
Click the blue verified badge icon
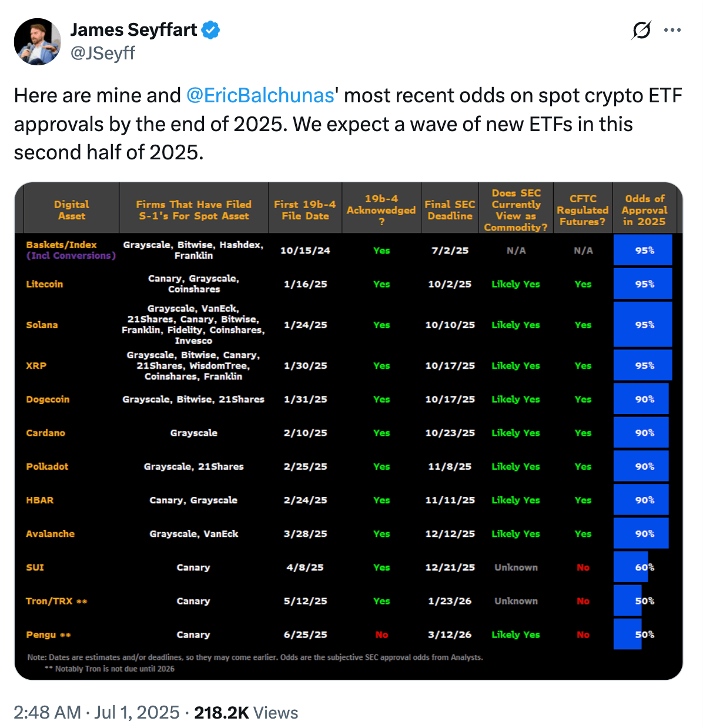click(211, 30)
